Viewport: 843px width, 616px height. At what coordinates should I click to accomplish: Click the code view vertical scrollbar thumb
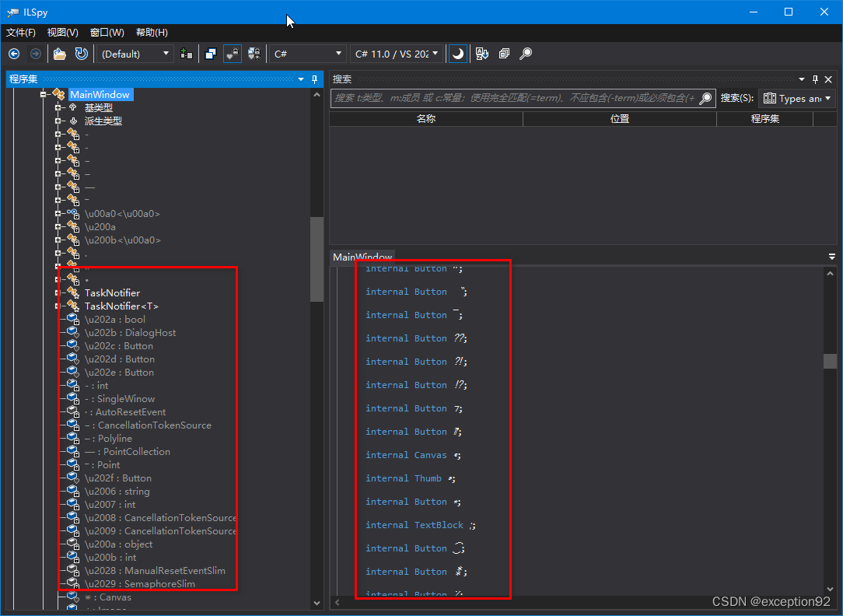[x=830, y=361]
